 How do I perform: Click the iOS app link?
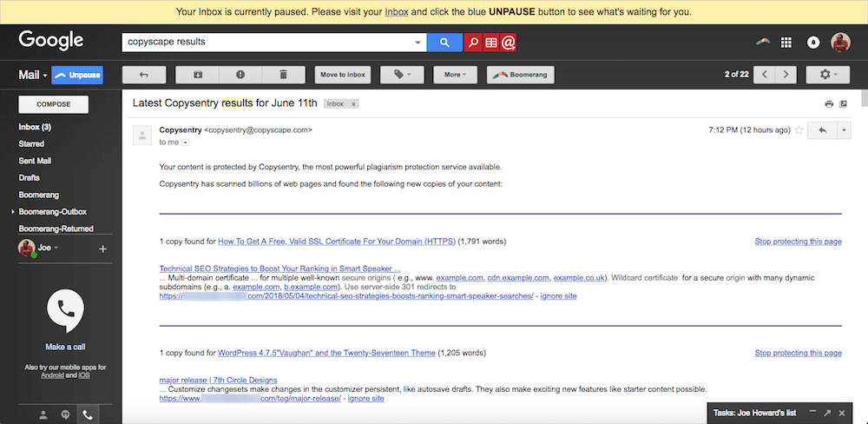coord(84,375)
